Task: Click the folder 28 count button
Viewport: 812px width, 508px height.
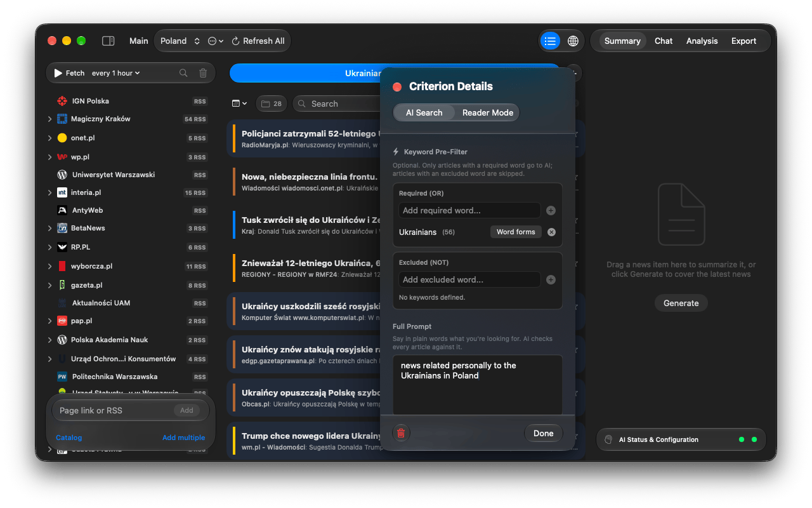Action: coord(272,104)
